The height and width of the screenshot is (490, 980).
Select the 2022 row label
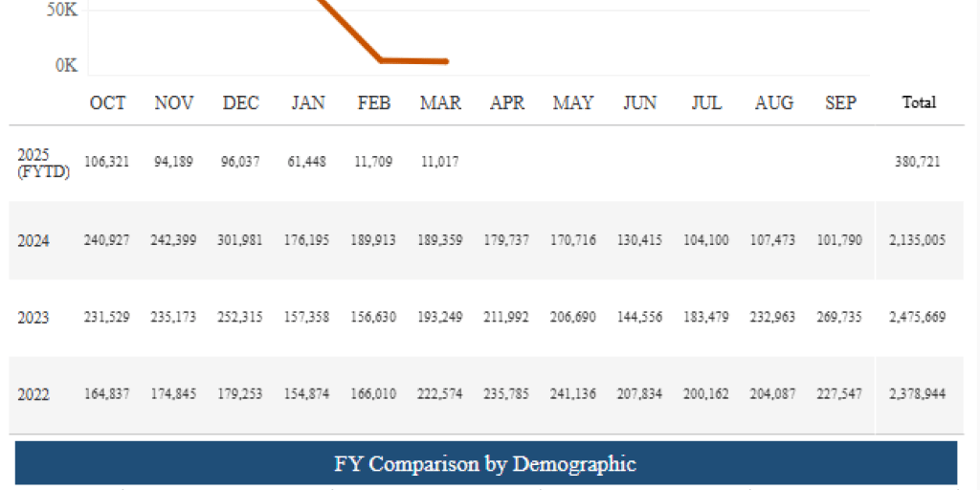click(33, 394)
